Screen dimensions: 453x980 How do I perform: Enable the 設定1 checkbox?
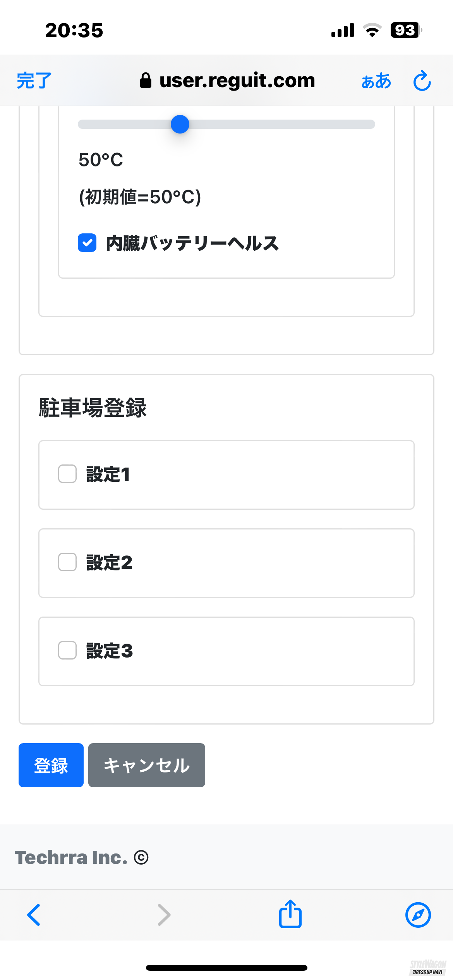[67, 474]
